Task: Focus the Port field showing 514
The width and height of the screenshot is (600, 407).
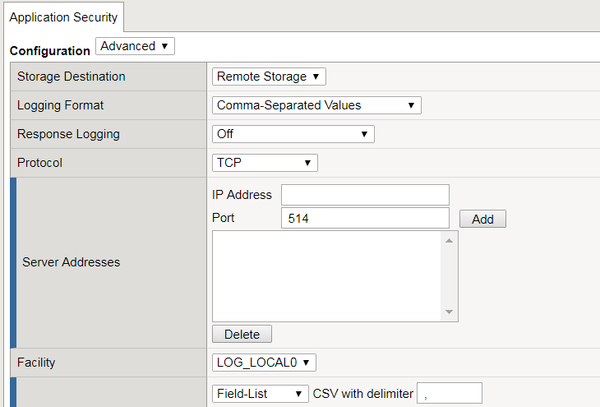Action: coord(365,218)
